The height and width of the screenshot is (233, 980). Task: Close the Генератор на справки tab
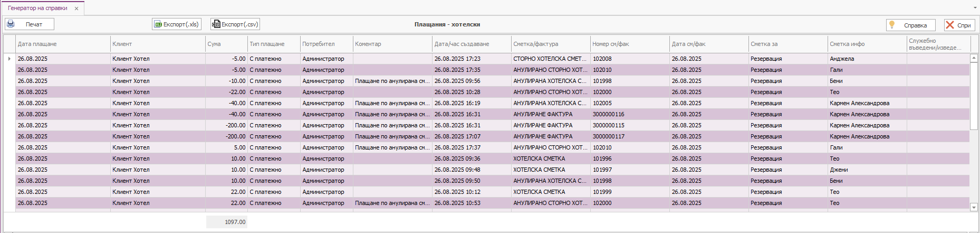tap(76, 8)
